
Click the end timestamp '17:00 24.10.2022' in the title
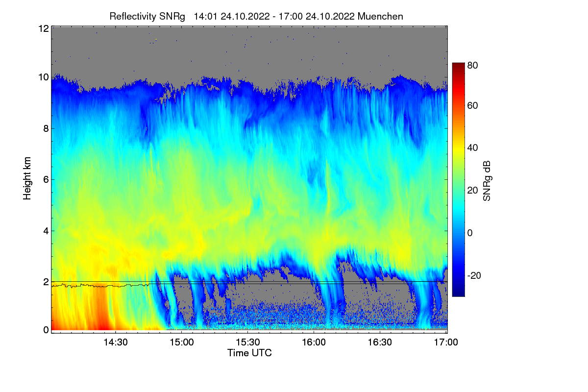pos(318,16)
